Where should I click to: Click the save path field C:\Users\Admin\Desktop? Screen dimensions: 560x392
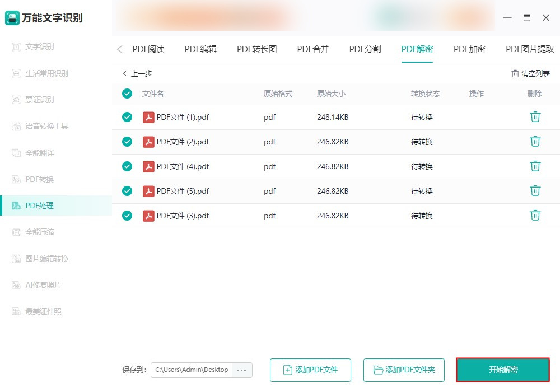pos(192,370)
